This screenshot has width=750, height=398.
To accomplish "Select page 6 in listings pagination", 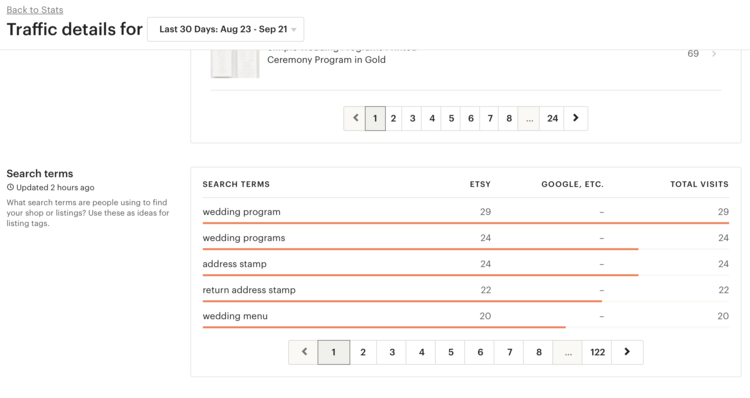I will point(471,118).
